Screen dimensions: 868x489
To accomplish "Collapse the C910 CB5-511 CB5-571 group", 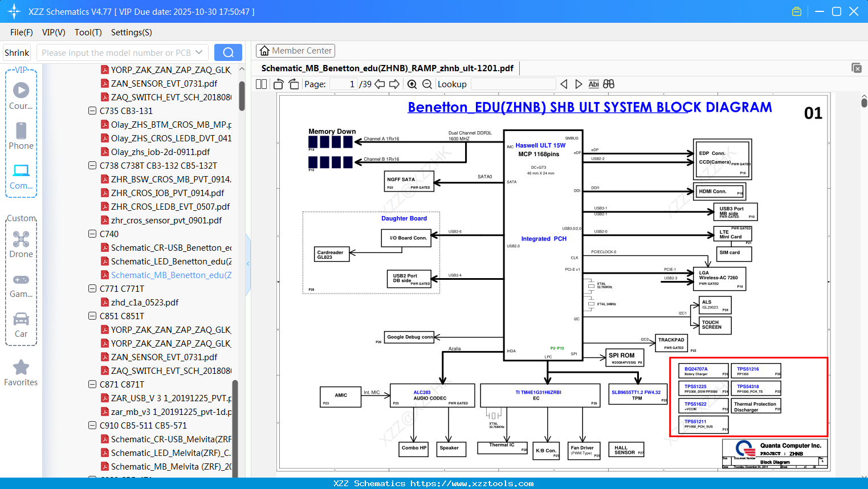I will [x=92, y=425].
